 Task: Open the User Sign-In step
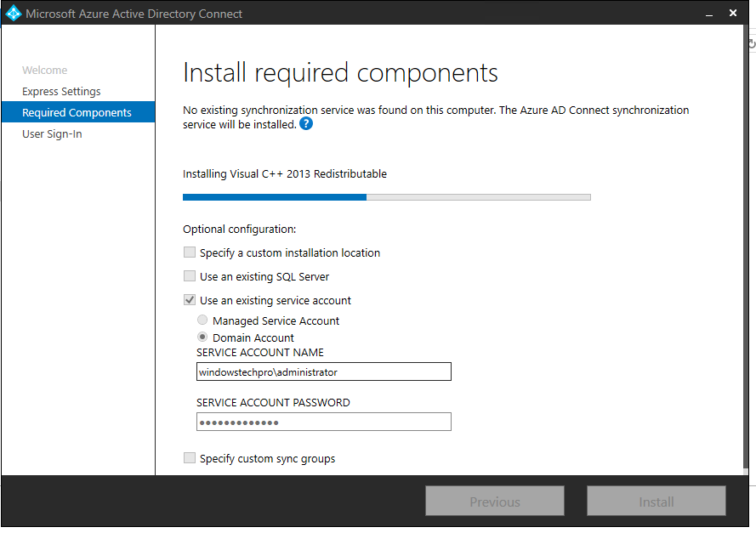coord(52,133)
